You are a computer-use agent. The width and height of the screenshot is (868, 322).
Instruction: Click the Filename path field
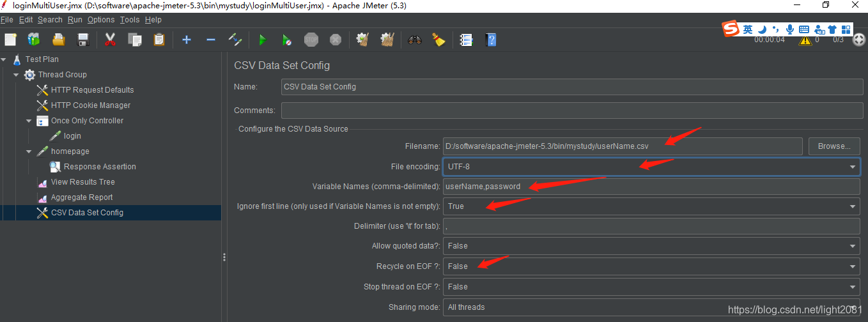623,146
